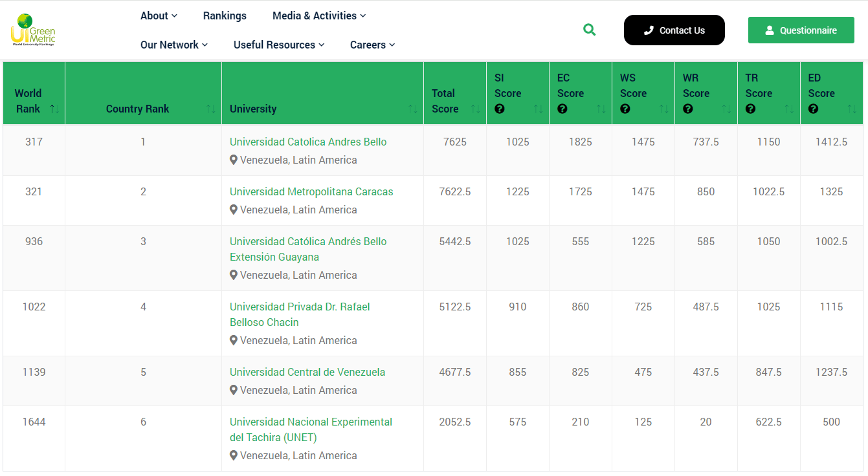Viewport: 868px width, 476px height.
Task: Click the WR Score help question-mark icon
Action: pyautogui.click(x=687, y=109)
